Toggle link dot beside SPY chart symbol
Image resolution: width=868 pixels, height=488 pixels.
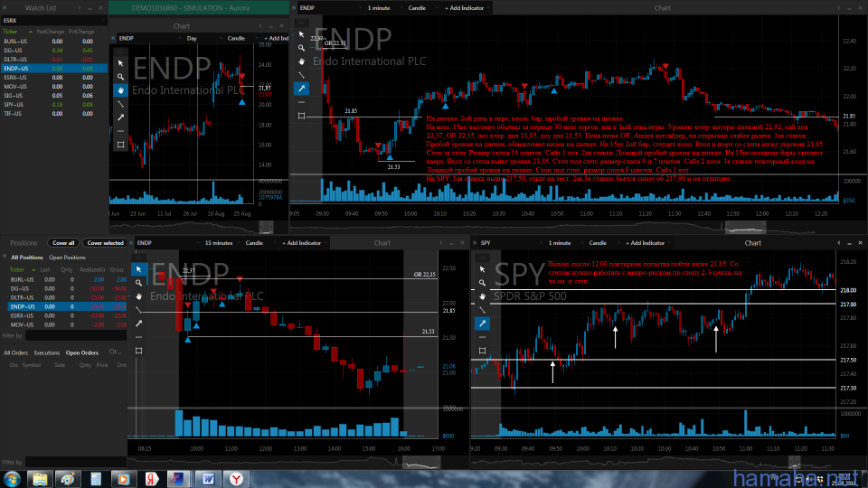point(475,243)
